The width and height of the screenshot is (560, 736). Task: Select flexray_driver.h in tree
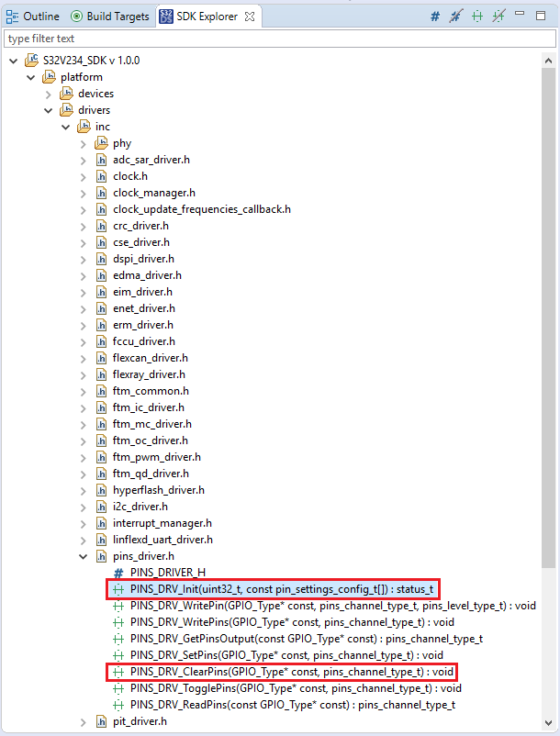click(149, 374)
